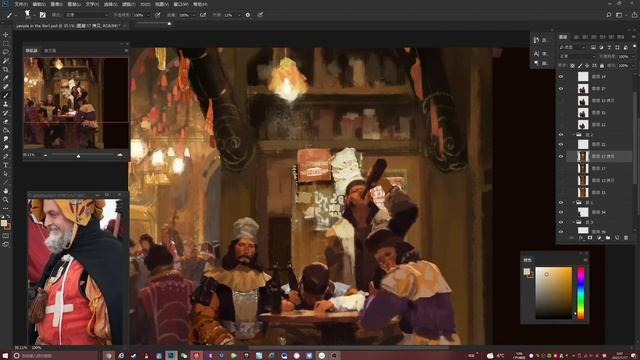Open the first menu in the menu bar
This screenshot has height=360, width=640.
[x=21, y=4]
